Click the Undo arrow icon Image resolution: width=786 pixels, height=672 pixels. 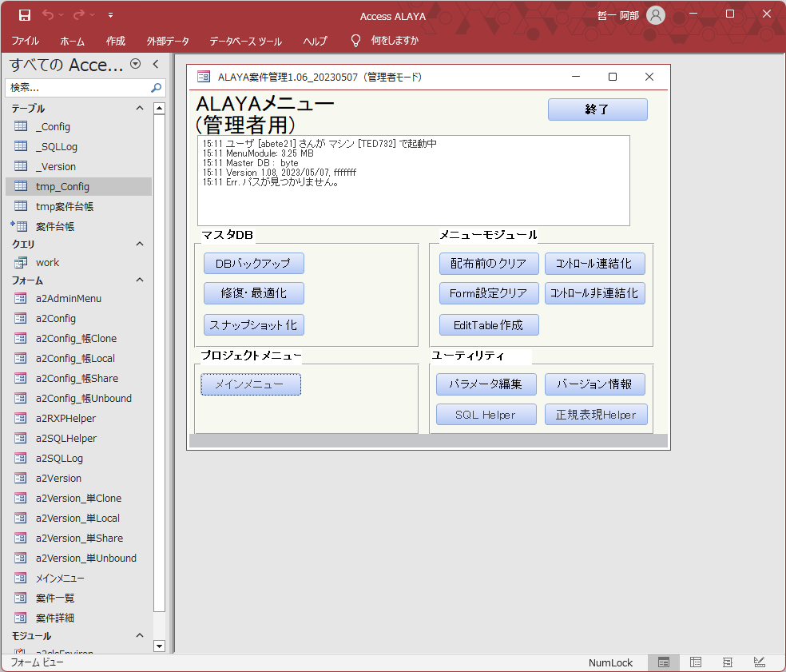click(48, 15)
